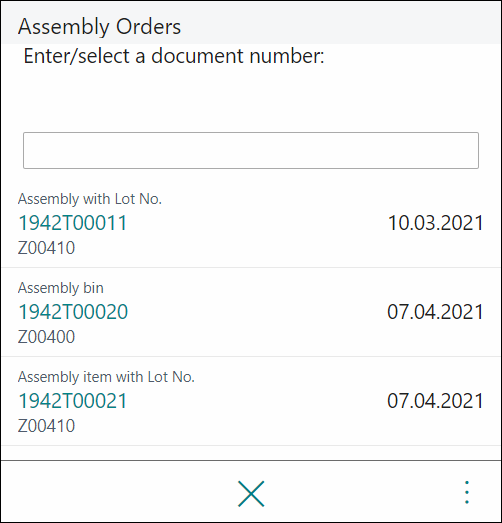Click the 07.04.2021 date on Assembly bin row
The image size is (502, 523).
tap(435, 312)
